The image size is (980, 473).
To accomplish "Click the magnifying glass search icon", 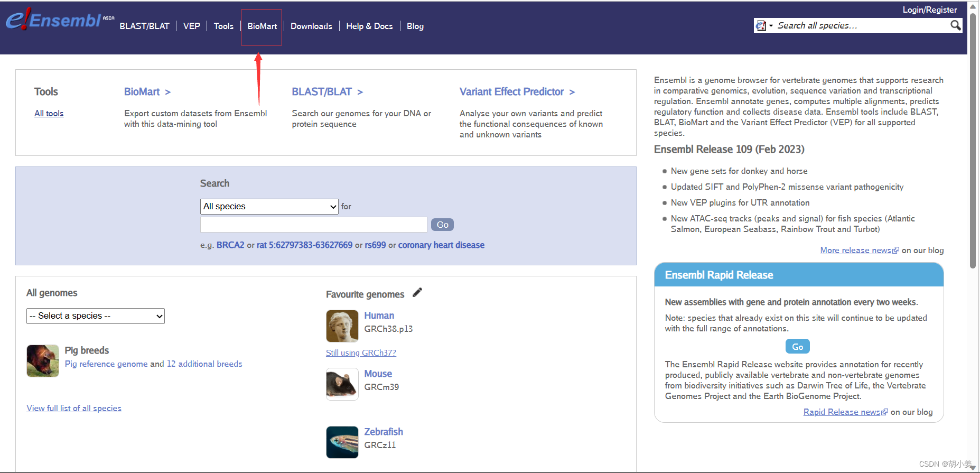I will (955, 25).
